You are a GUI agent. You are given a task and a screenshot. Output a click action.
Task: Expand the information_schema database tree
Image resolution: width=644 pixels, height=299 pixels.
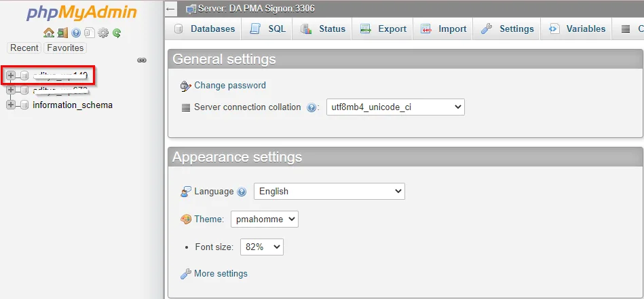11,105
